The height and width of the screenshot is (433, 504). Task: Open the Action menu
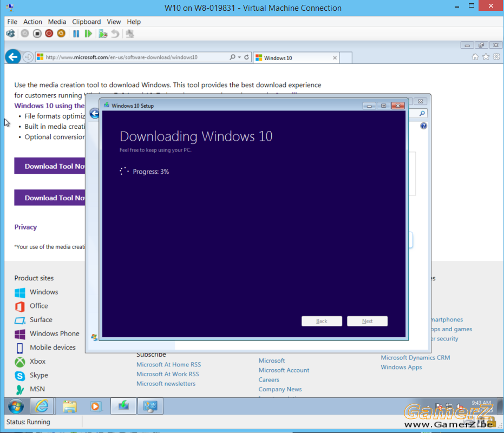click(32, 22)
